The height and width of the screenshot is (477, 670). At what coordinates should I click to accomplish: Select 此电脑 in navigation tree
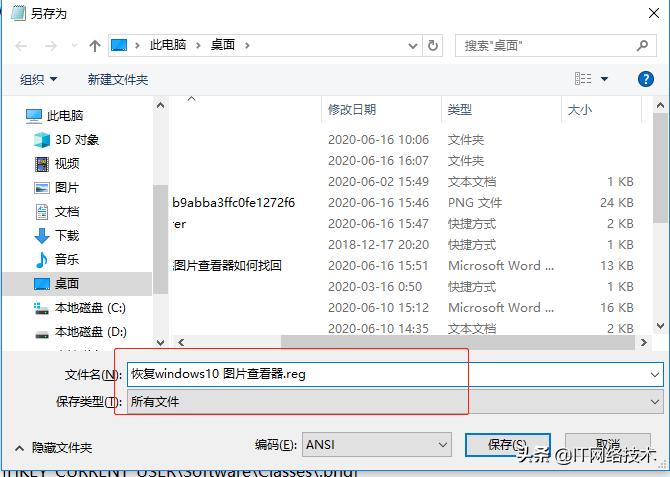[x=65, y=116]
